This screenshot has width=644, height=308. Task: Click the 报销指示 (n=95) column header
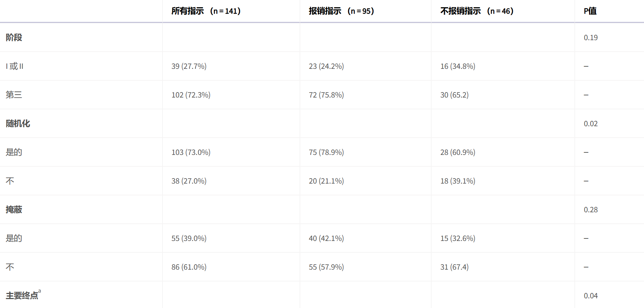click(x=341, y=11)
